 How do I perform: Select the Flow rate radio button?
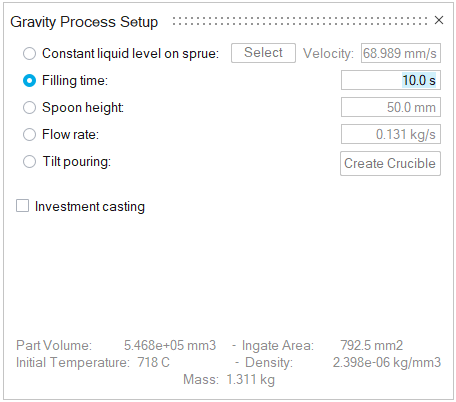click(29, 134)
